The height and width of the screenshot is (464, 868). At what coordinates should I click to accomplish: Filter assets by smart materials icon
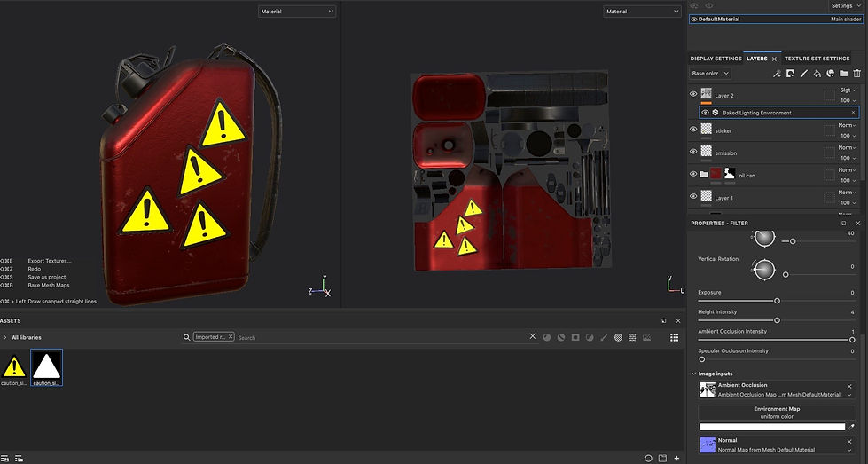pyautogui.click(x=561, y=337)
